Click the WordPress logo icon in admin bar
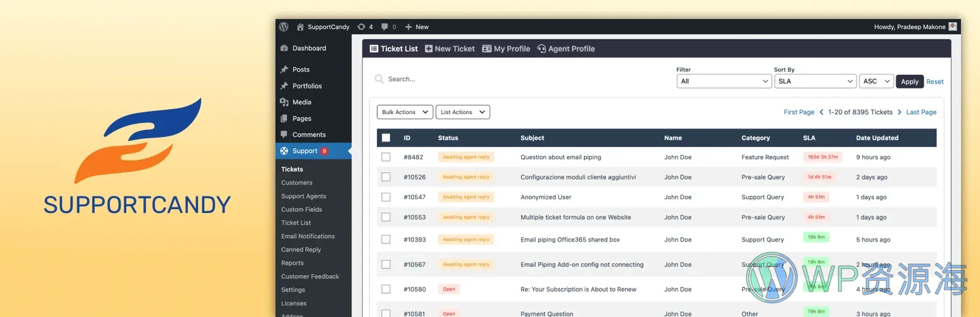 pyautogui.click(x=284, y=27)
